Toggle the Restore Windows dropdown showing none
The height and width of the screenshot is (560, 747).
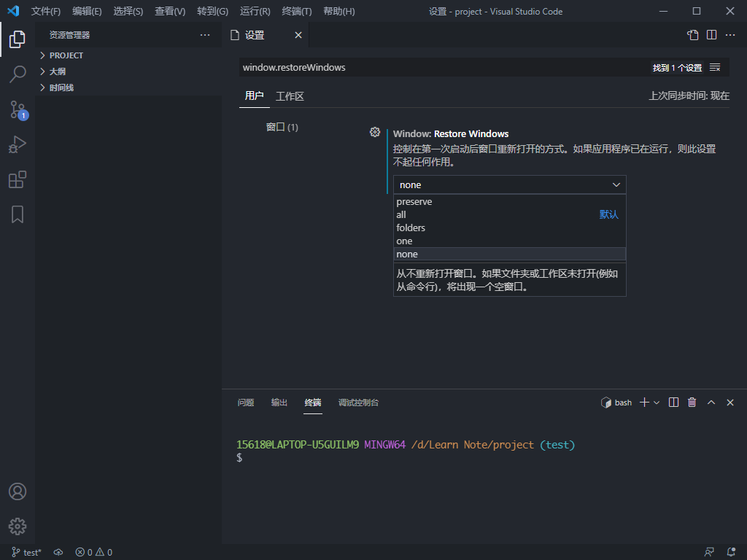coord(509,184)
